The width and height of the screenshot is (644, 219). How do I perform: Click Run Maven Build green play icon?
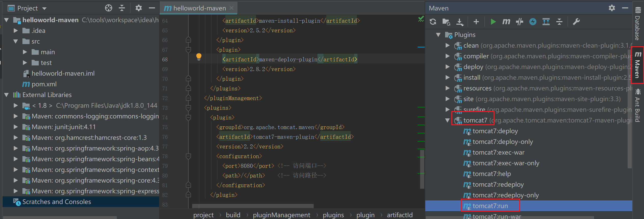click(x=493, y=22)
